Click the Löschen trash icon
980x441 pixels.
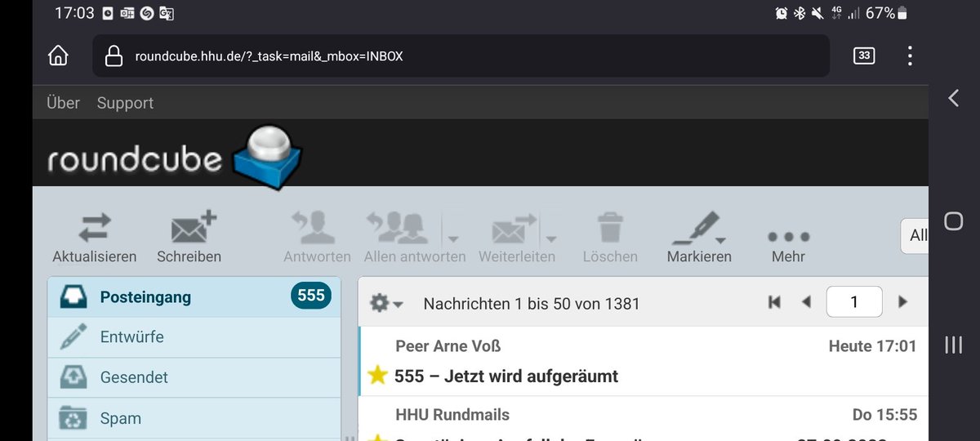(610, 229)
